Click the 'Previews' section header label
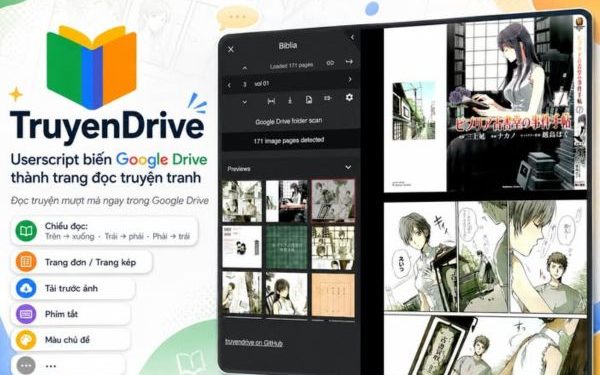600x375 pixels. pos(239,169)
